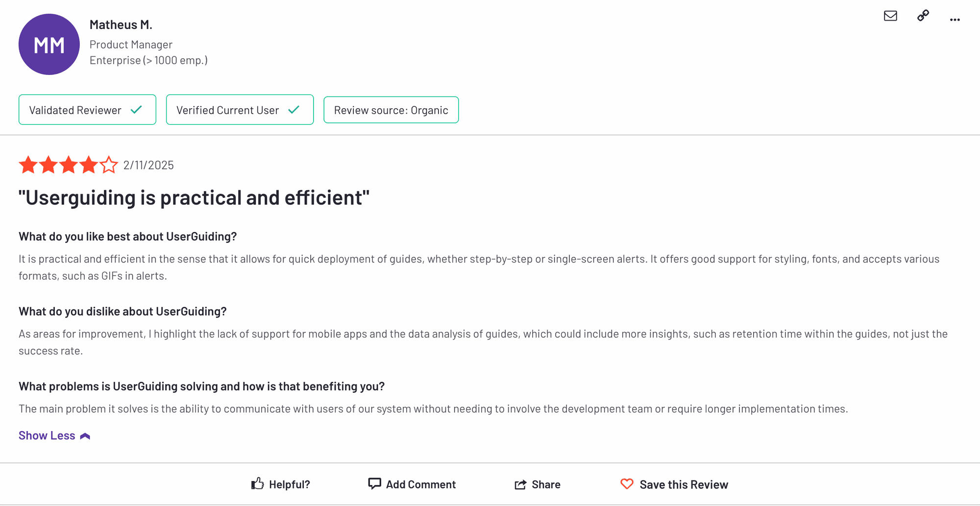The image size is (980, 506).
Task: Open the three-dot more options menu
Action: pyautogui.click(x=955, y=20)
